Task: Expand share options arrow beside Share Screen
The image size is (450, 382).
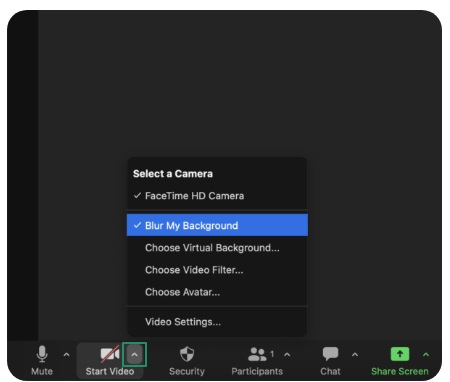Action: (426, 355)
